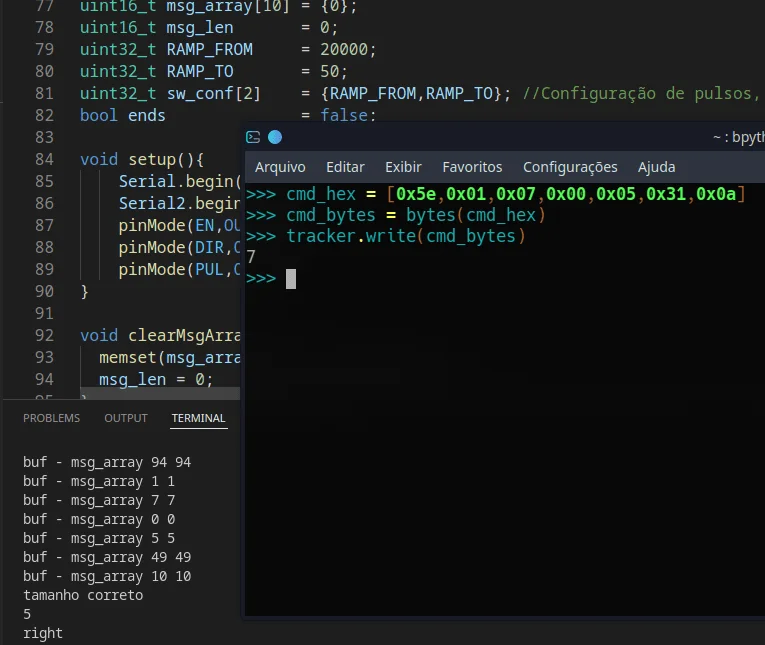
Task: Switch to the PROBLEMS tab
Action: tap(51, 418)
